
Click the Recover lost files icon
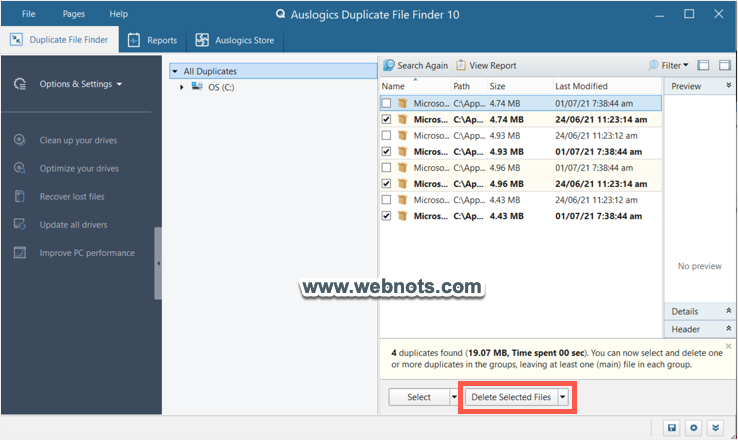(20, 196)
